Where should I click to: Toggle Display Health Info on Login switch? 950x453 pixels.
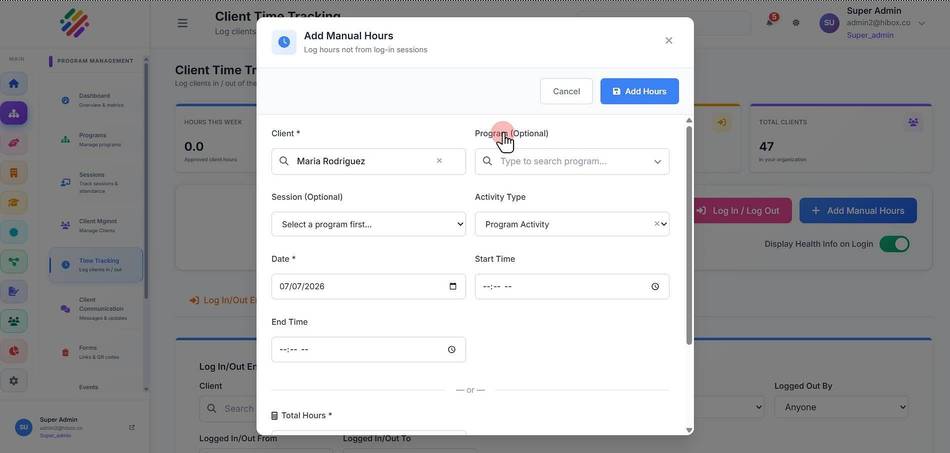(x=894, y=244)
